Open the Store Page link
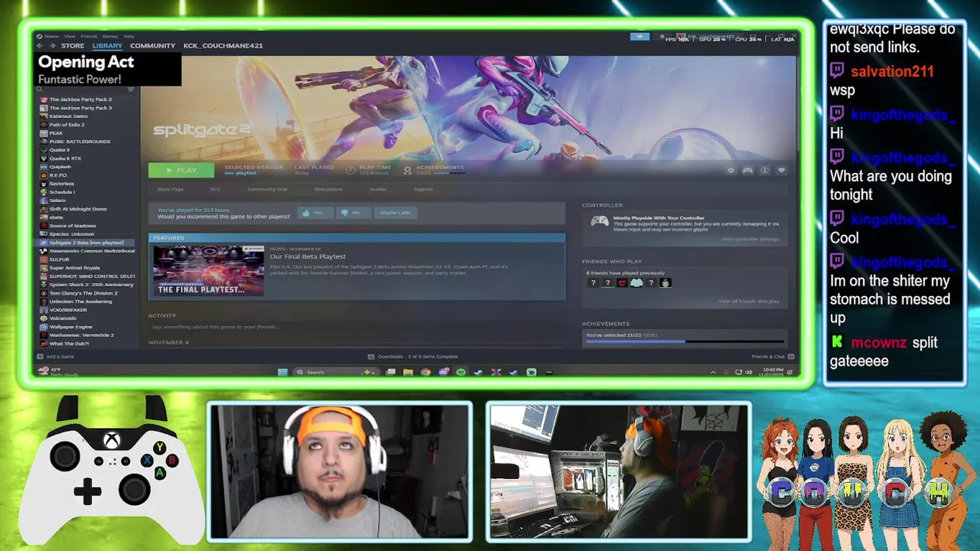This screenshot has width=980, height=551. click(x=170, y=189)
